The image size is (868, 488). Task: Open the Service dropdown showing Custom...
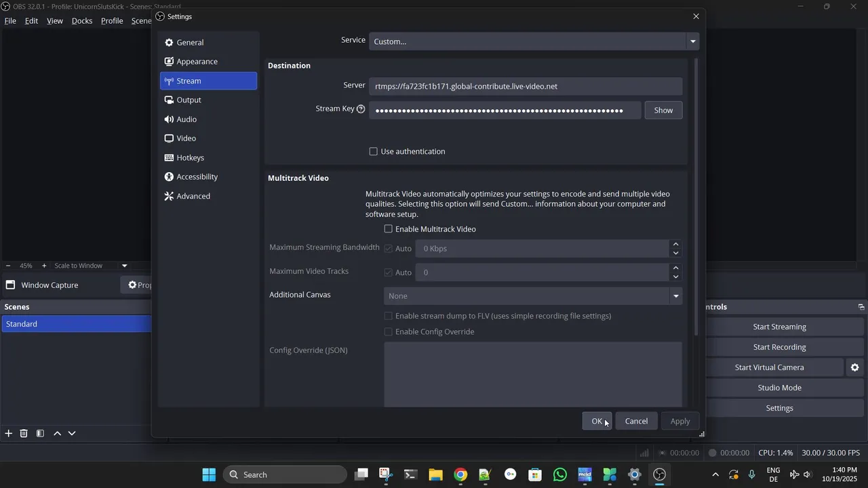(x=534, y=41)
